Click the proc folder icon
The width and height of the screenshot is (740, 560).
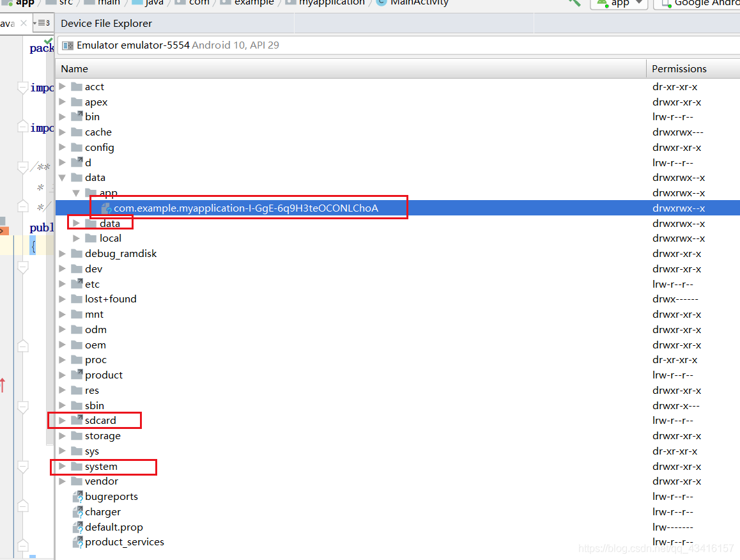tap(77, 359)
